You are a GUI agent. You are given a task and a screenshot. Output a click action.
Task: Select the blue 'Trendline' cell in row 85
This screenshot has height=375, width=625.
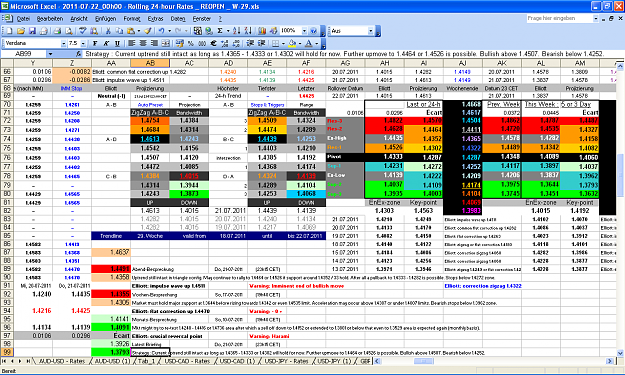111,236
